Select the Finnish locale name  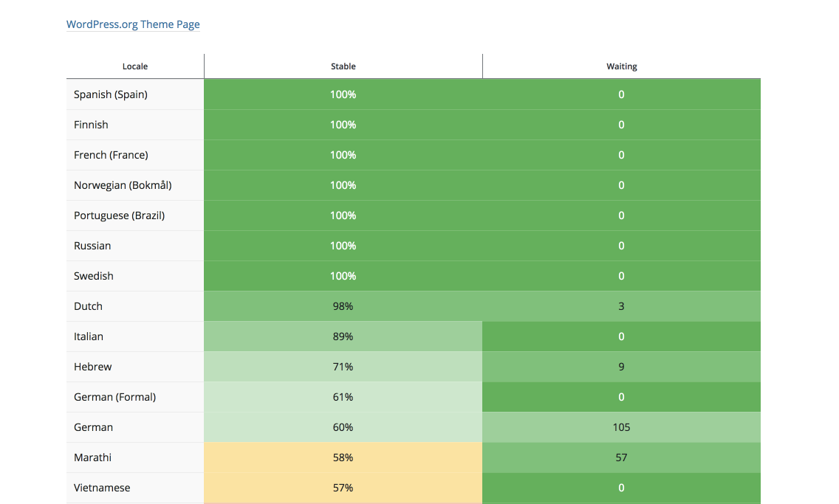(x=91, y=125)
